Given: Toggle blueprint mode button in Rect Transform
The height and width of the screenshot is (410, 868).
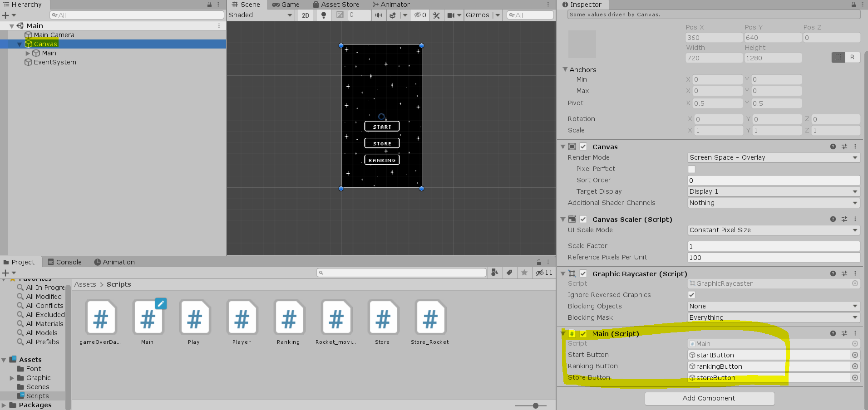Looking at the screenshot, I should coord(838,57).
